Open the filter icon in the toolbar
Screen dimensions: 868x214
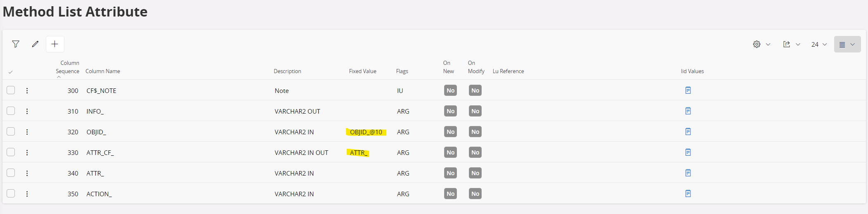point(16,44)
